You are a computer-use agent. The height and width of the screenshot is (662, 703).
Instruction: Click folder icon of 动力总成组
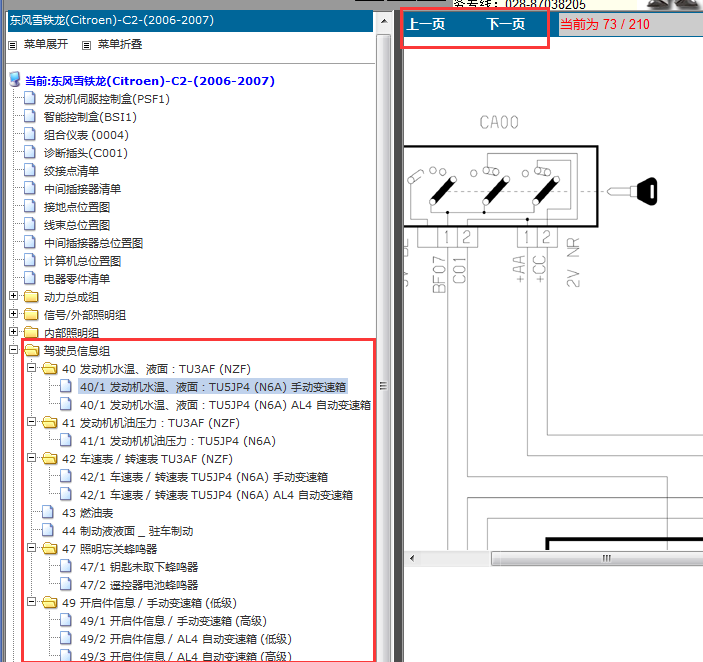click(x=31, y=296)
